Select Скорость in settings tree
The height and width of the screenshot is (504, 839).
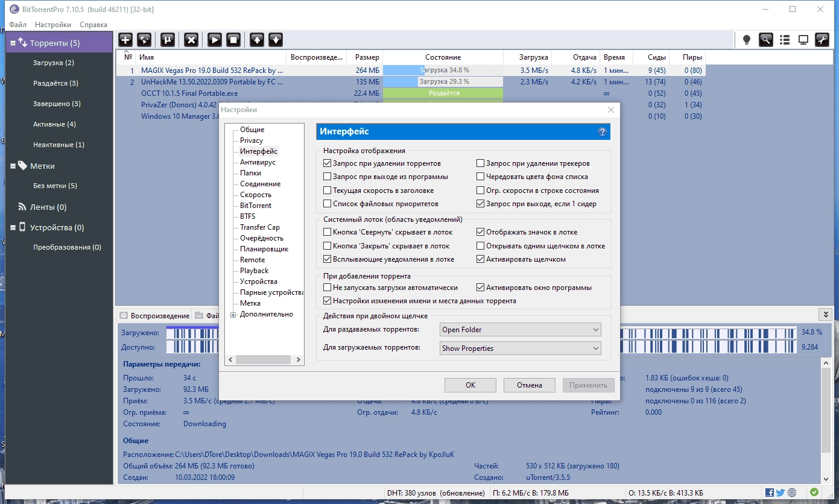[x=256, y=195]
